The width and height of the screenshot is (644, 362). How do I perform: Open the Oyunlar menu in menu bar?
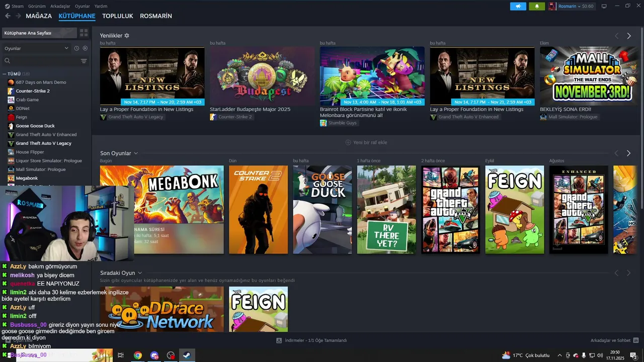coord(83,6)
